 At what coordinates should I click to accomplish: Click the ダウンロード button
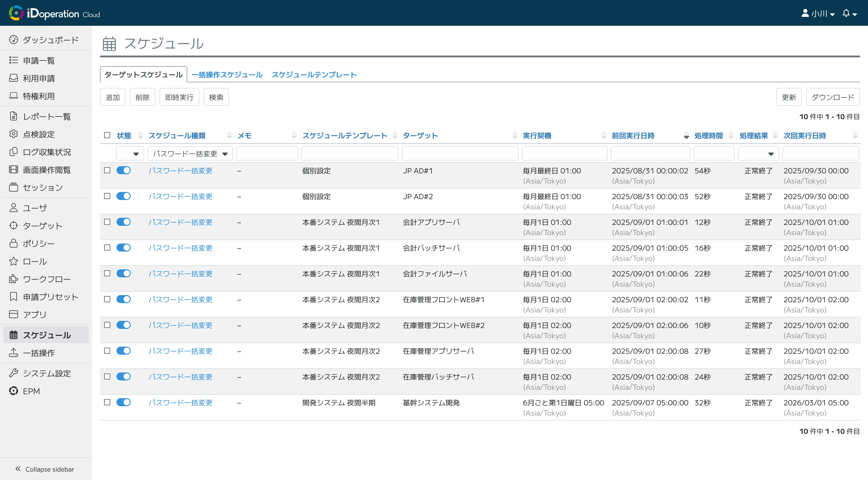(833, 97)
